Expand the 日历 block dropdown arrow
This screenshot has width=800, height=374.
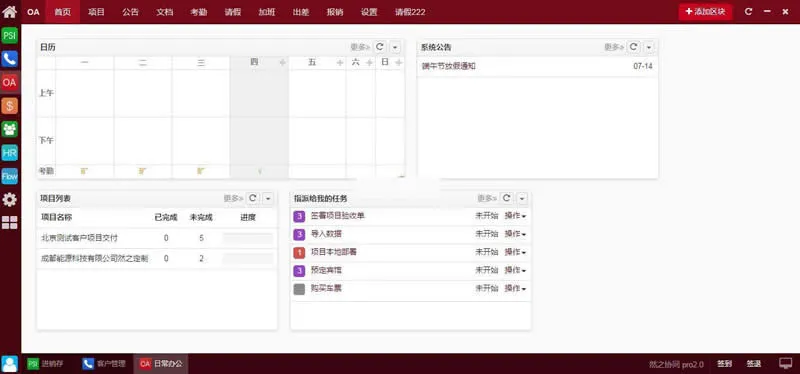point(395,47)
